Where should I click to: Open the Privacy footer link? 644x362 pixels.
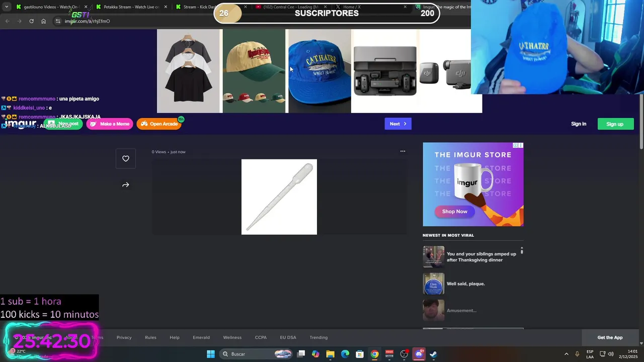pos(124,337)
